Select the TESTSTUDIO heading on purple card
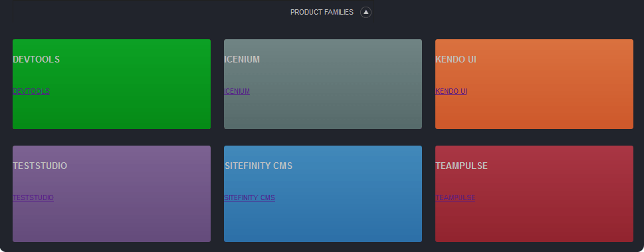 [40, 166]
